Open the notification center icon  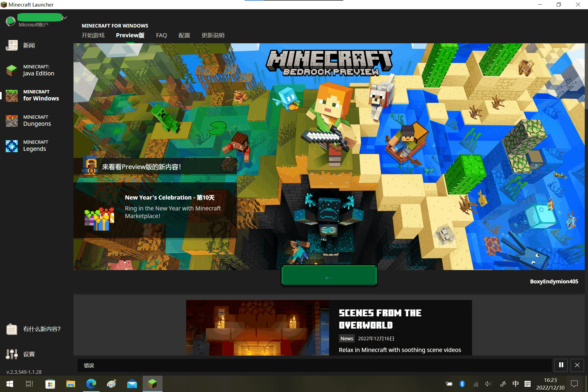(574, 384)
